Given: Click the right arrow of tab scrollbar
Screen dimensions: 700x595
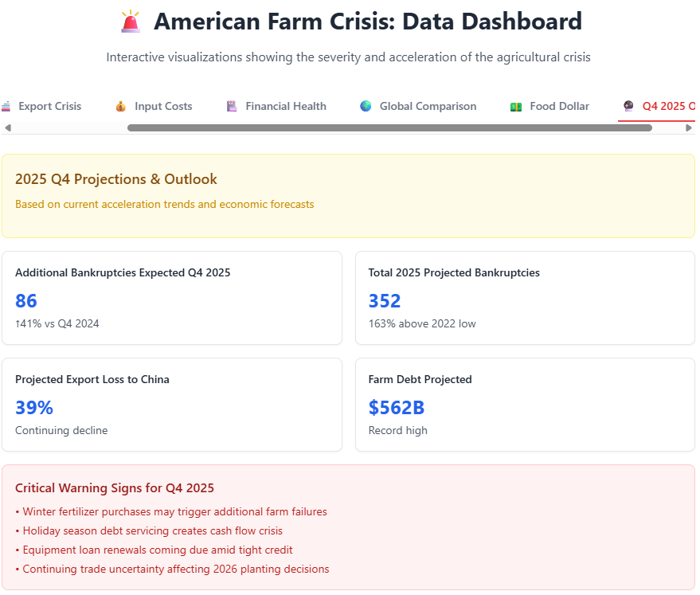Looking at the screenshot, I should coord(690,127).
